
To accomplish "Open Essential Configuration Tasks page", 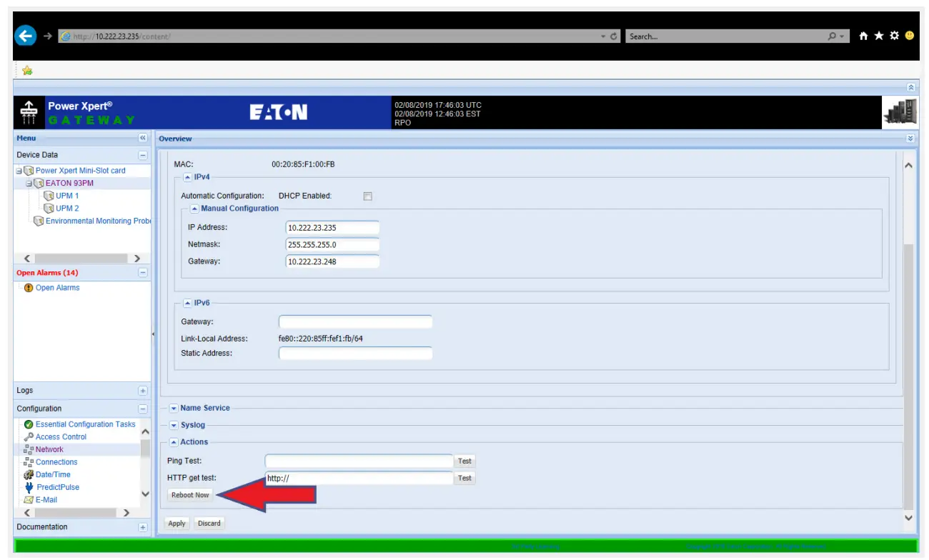I will click(x=86, y=424).
